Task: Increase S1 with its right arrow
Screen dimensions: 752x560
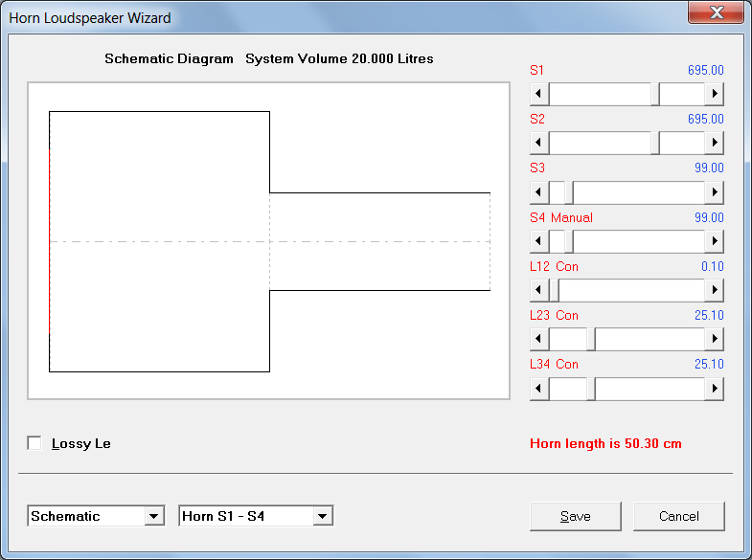Action: pyautogui.click(x=714, y=94)
